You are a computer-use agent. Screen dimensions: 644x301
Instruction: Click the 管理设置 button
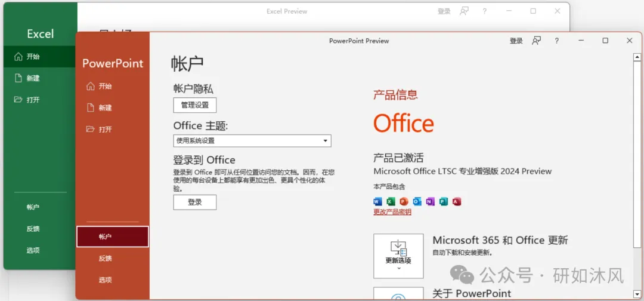coord(194,105)
